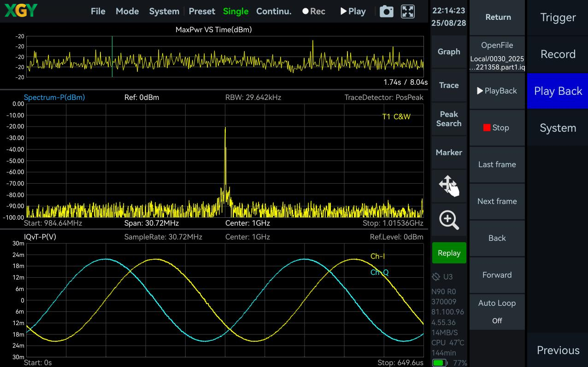588x367 pixels.
Task: Open the Graph panel
Action: [x=449, y=52]
